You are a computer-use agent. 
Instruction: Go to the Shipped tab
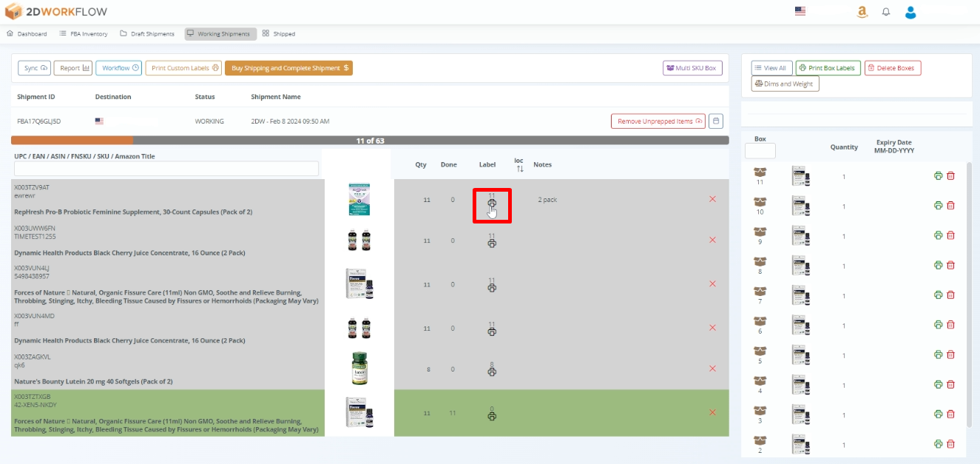pos(279,34)
